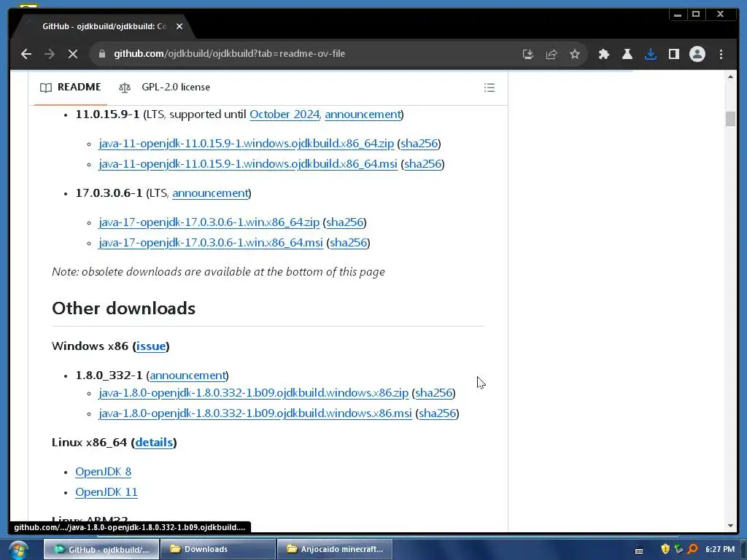Screen dimensions: 747x560
Task: Go back to the previous page
Action: tap(26, 54)
